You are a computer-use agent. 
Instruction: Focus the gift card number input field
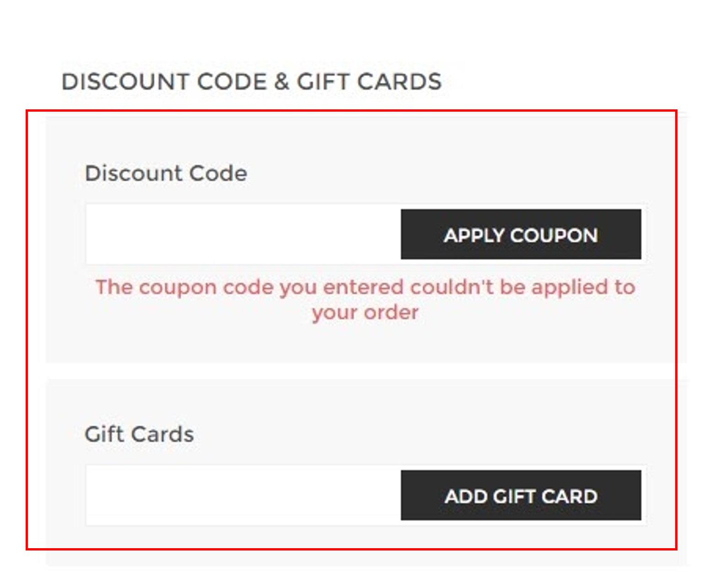click(x=243, y=495)
